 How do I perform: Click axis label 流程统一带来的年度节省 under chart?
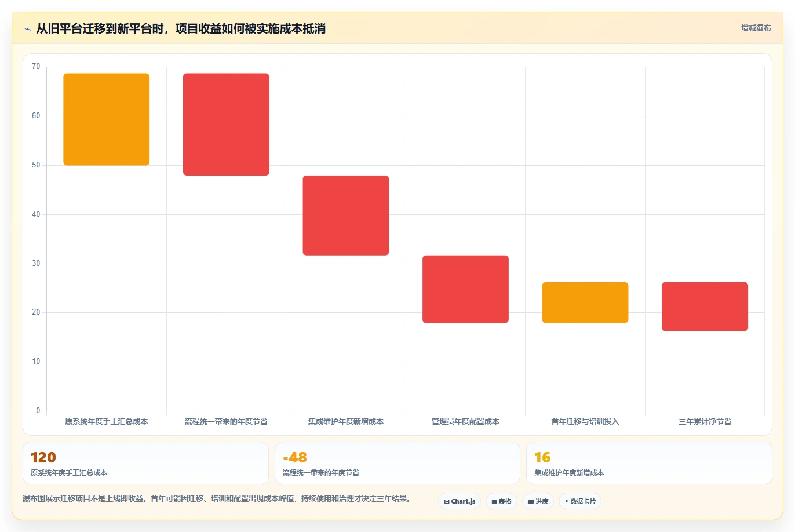coord(226,422)
